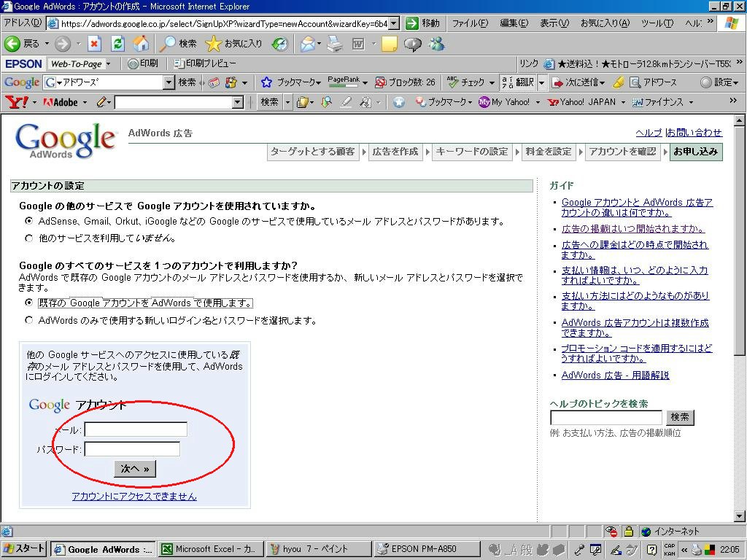The image size is (747, 560).
Task: Open the AdWords 広告 - 用語解説 link
Action: 615,376
